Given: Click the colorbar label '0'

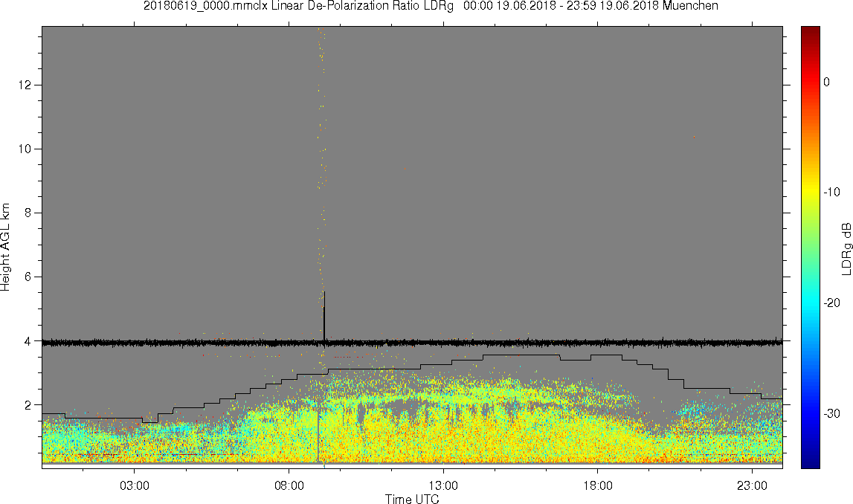Looking at the screenshot, I should click(x=827, y=82).
